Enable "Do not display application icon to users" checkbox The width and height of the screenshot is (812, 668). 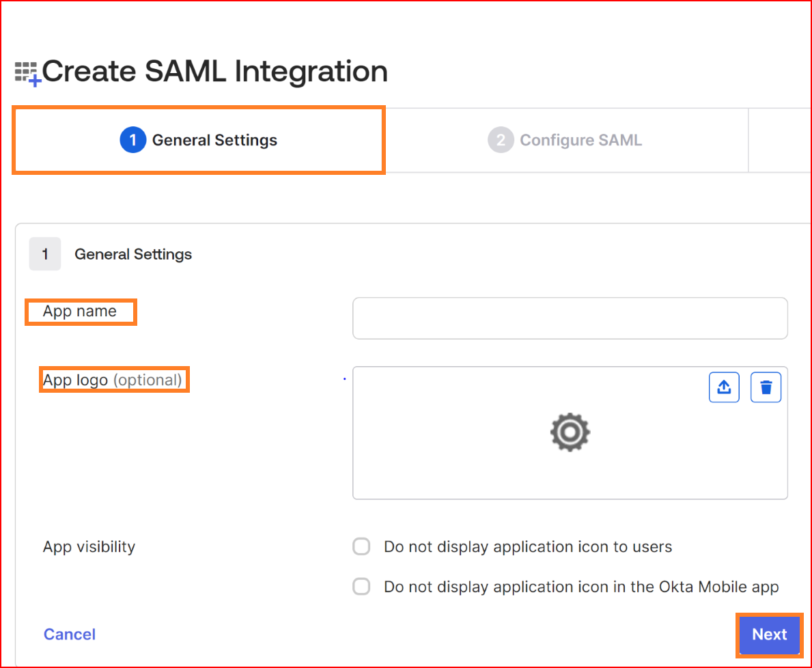tap(361, 546)
